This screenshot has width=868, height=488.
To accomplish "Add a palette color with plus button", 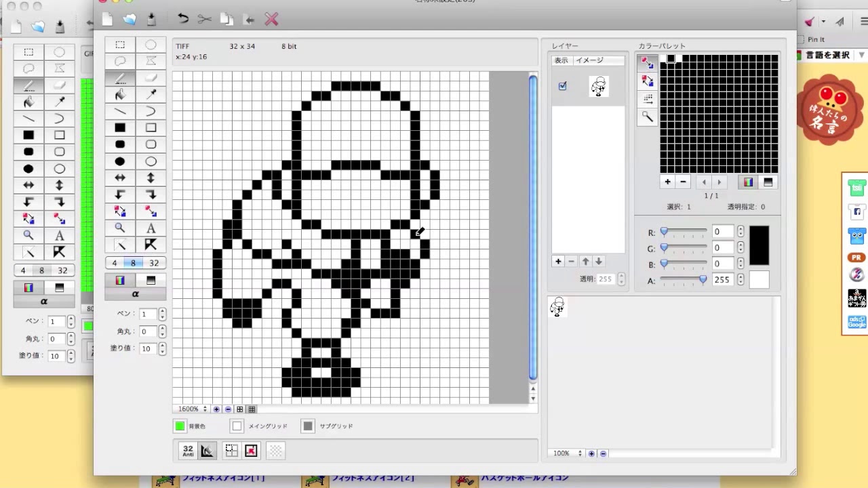I will point(667,182).
